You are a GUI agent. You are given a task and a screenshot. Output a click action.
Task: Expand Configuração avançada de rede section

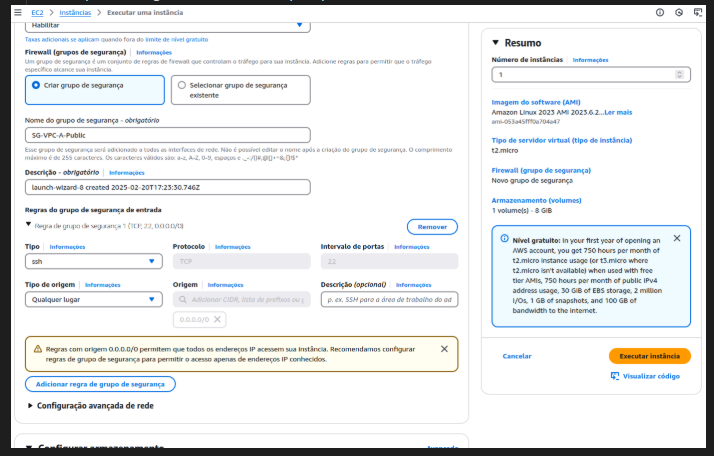pyautogui.click(x=30, y=406)
